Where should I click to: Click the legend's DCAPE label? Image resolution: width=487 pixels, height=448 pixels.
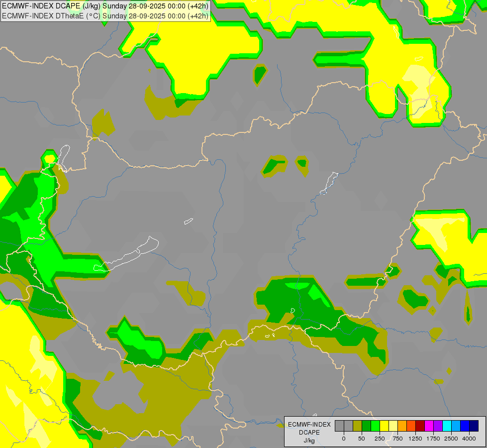[309, 433]
